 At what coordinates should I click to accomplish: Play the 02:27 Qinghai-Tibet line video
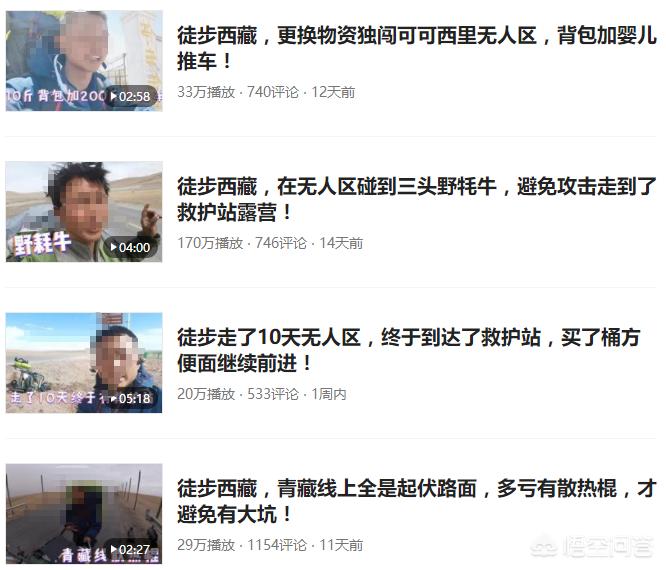pos(130,550)
